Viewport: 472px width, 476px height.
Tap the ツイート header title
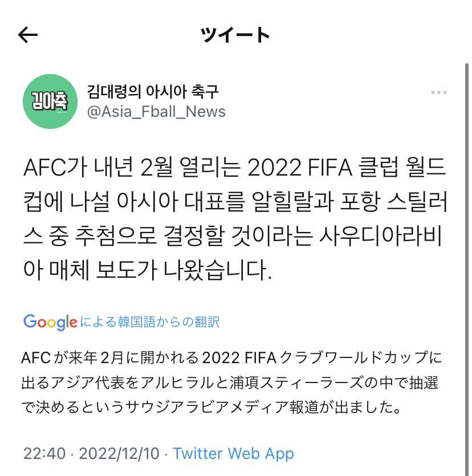235,35
